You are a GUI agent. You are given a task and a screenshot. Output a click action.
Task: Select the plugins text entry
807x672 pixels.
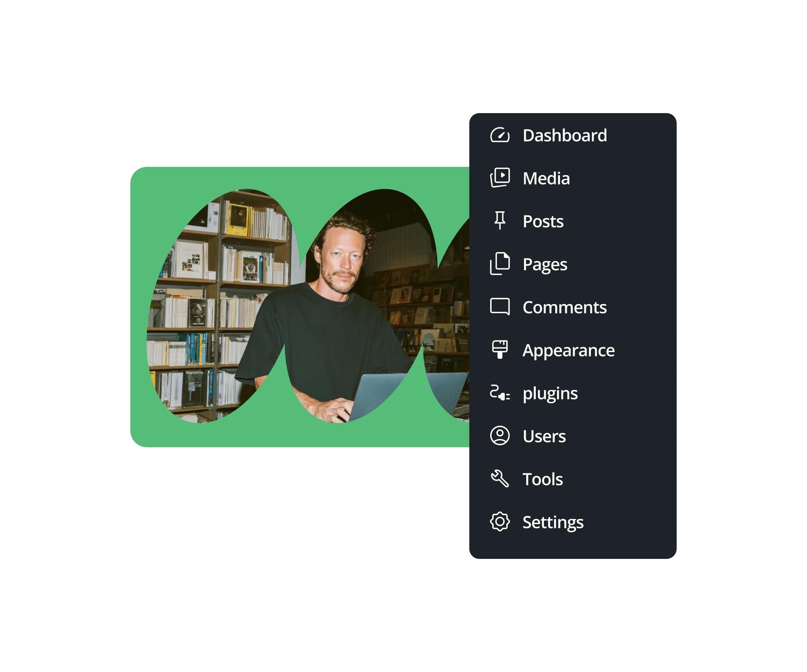[550, 394]
